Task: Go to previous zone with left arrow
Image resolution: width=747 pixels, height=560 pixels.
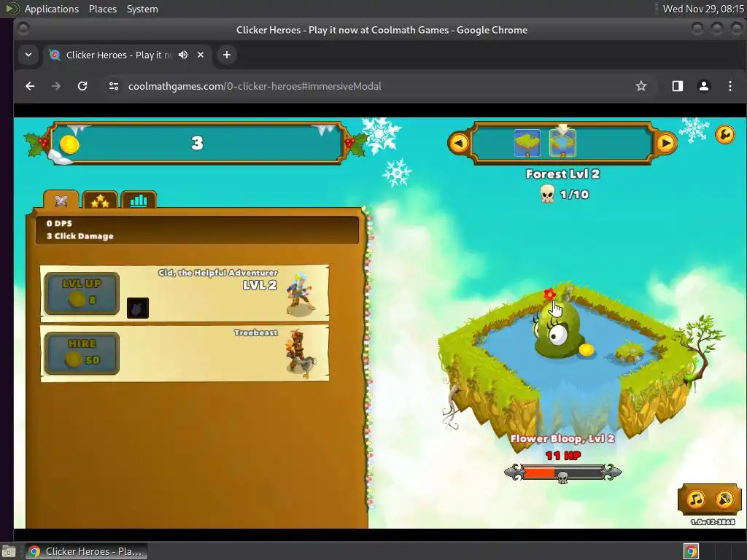Action: 459,143
